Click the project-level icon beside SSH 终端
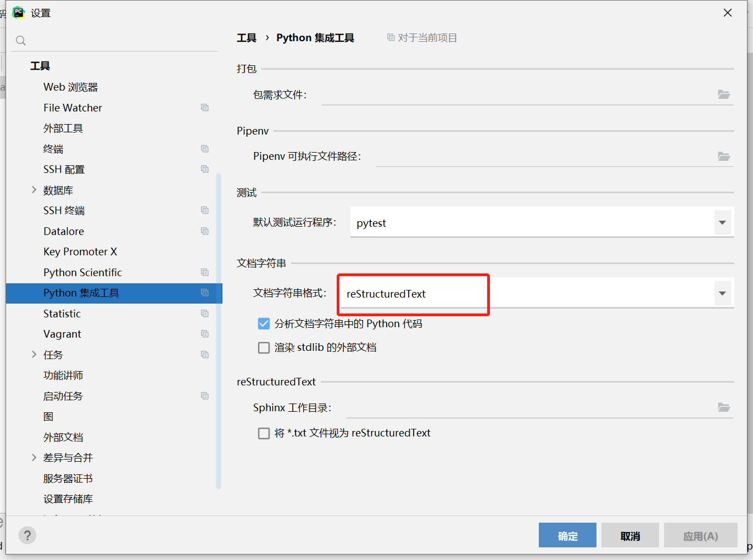The image size is (753, 560). pyautogui.click(x=205, y=210)
